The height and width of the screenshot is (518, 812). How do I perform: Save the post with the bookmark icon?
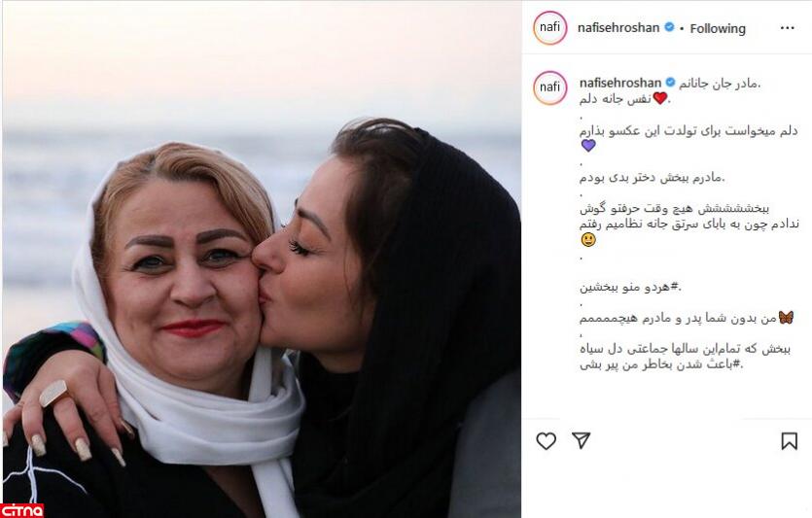pos(789,441)
